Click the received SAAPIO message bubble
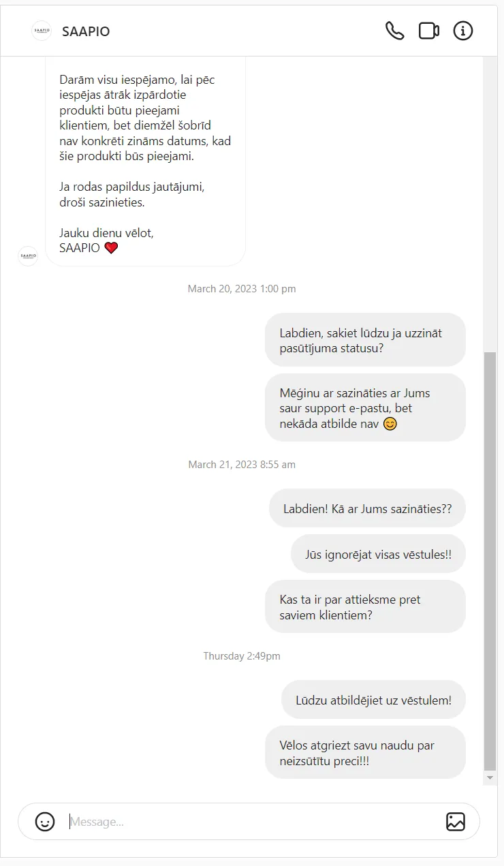 point(145,161)
